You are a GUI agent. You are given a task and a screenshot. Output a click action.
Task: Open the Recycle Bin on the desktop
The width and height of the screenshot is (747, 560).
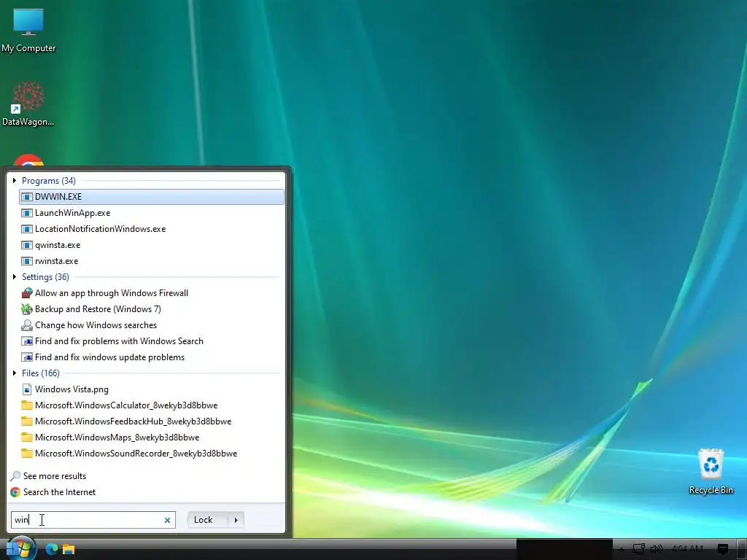[711, 471]
